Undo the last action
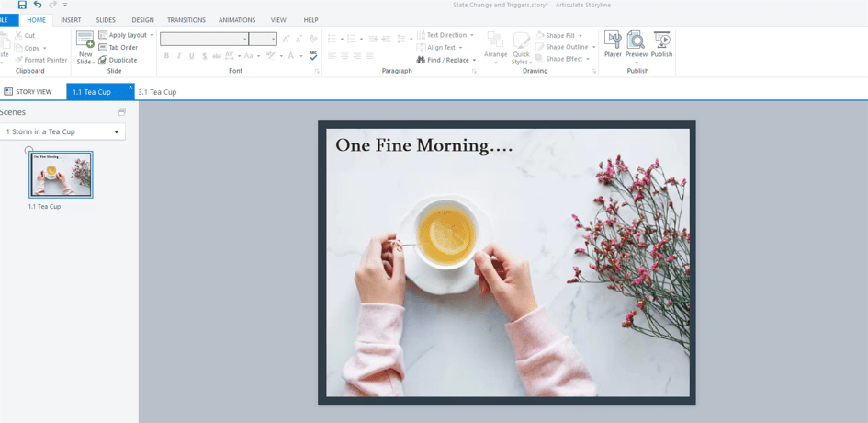868x423 pixels. point(38,5)
